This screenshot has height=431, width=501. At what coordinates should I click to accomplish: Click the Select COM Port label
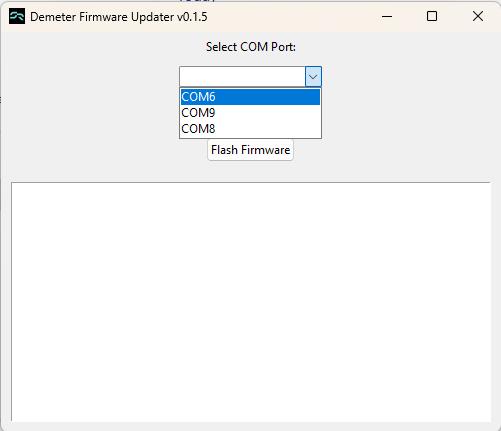pyautogui.click(x=251, y=47)
